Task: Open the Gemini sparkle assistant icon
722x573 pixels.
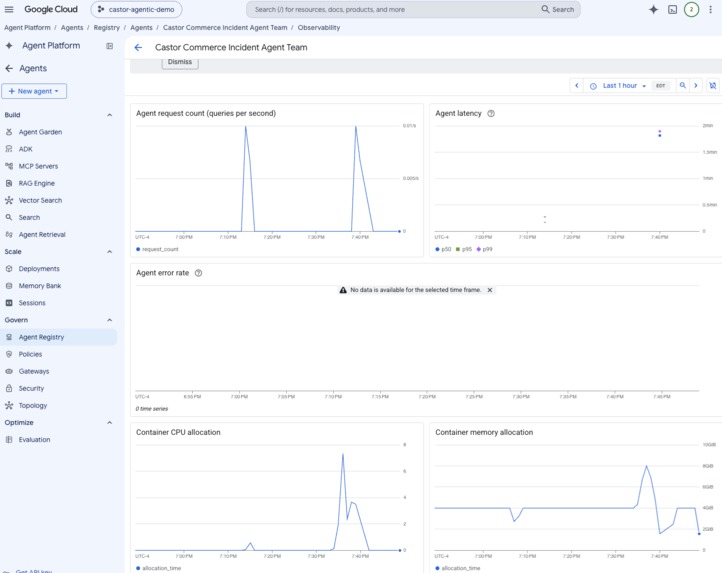Action: [653, 9]
